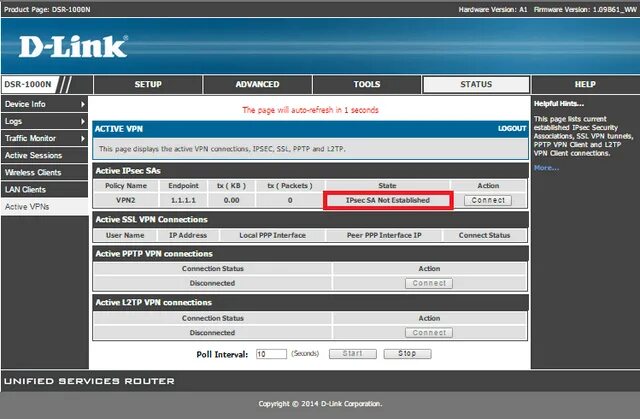Viewport: 640px width, 419px height.
Task: Expand the Device Info submenu arrow
Action: [x=82, y=104]
